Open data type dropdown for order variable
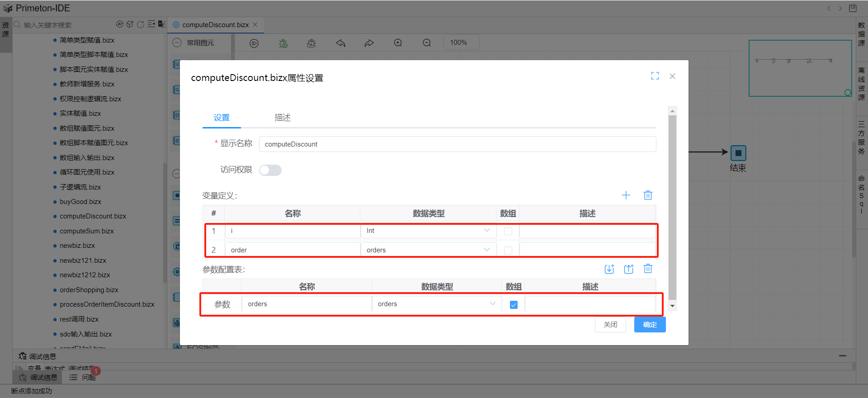Image resolution: width=868 pixels, height=398 pixels. click(428, 250)
